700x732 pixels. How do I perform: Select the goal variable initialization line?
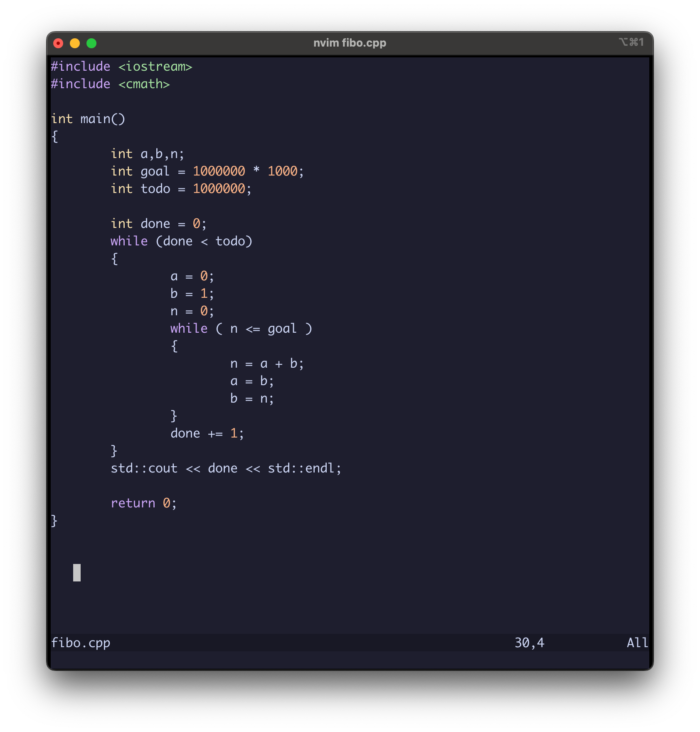click(207, 171)
